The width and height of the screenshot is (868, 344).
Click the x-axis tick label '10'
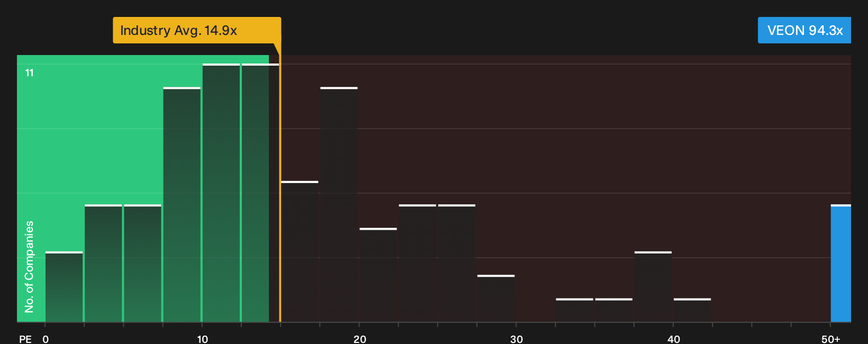click(x=202, y=339)
